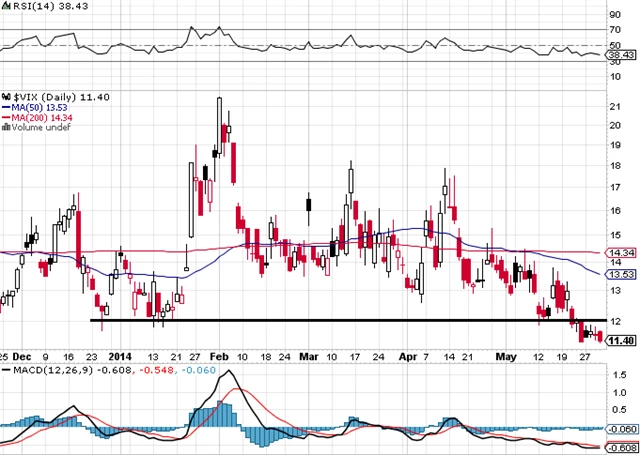Click the Dec month label on date axis
Image resolution: width=640 pixels, height=455 pixels.
(x=22, y=357)
